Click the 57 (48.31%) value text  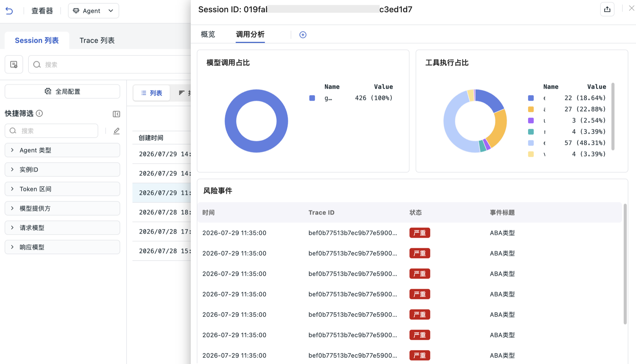tap(585, 143)
